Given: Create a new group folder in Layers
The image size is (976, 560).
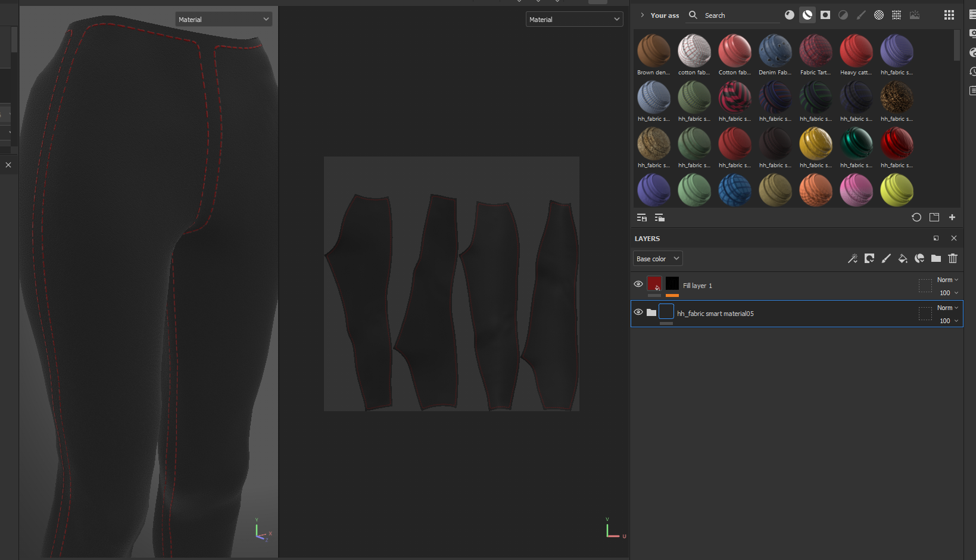Looking at the screenshot, I should pos(936,258).
